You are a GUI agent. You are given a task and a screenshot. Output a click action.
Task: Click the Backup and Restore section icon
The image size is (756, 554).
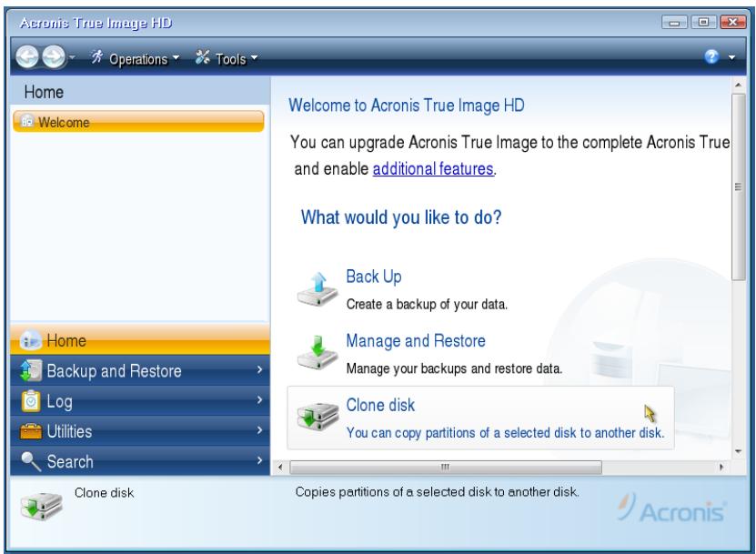pos(31,370)
